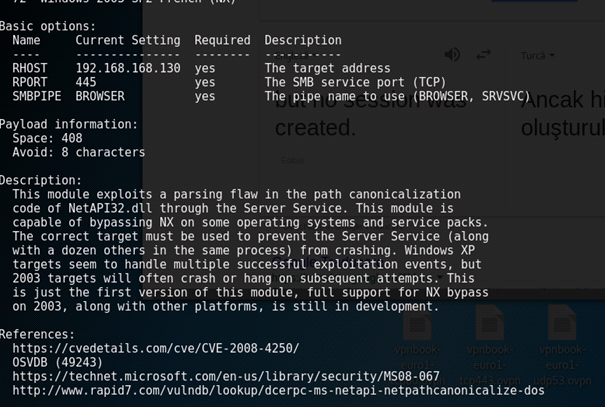Click the rapid7.com vulndb reference URL
Viewport: 605px width, 407px height.
pos(278,390)
